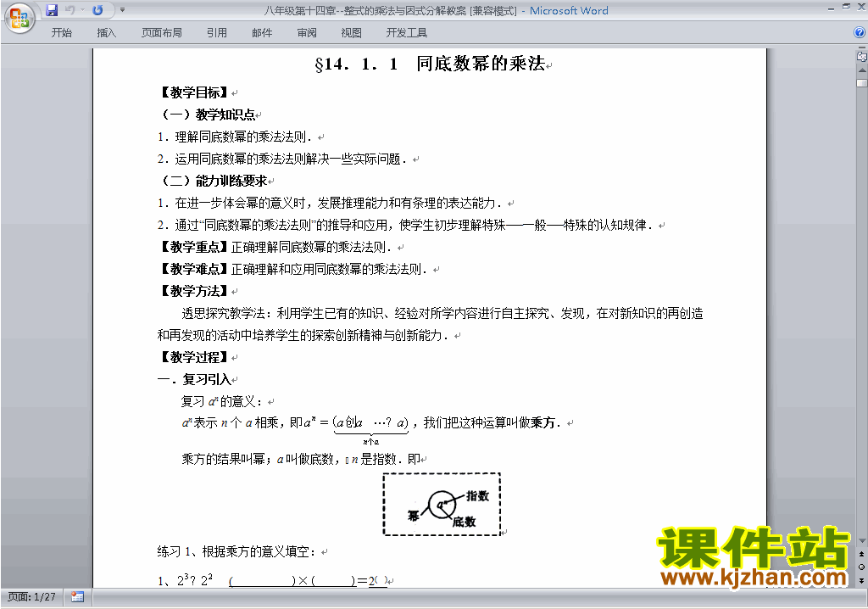
Task: Click the vertical scrollbar thumb
Action: (x=862, y=83)
